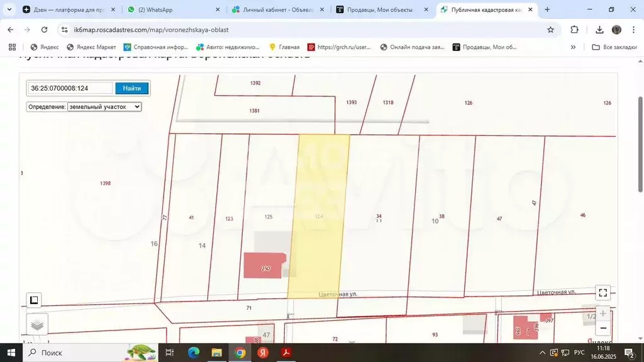The image size is (644, 362).
Task: View site information icon in address bar
Action: click(x=65, y=30)
